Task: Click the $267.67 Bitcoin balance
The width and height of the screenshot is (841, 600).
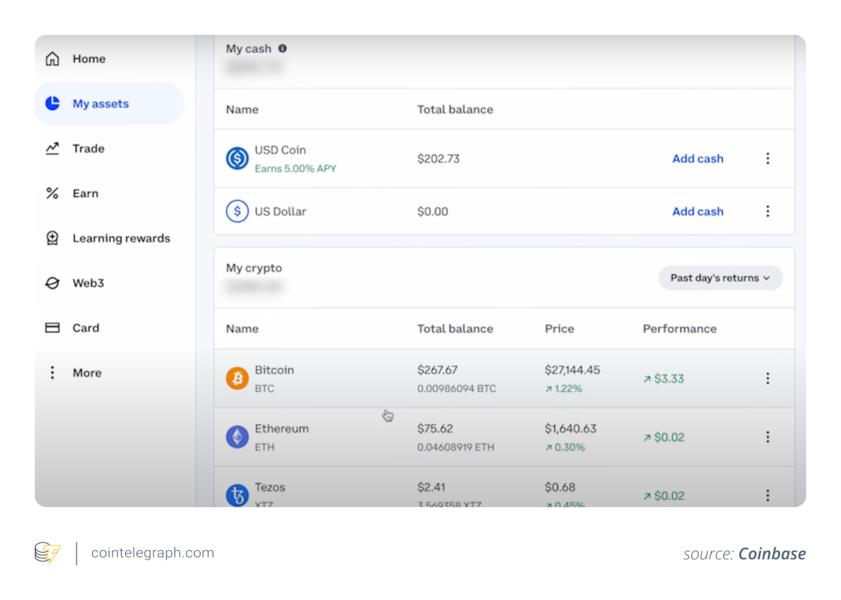Action: tap(437, 370)
